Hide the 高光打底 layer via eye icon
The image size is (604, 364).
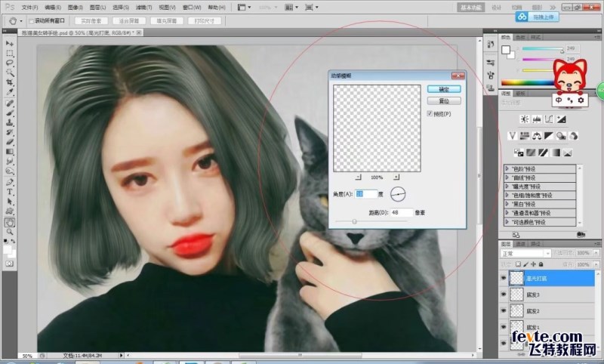click(504, 278)
